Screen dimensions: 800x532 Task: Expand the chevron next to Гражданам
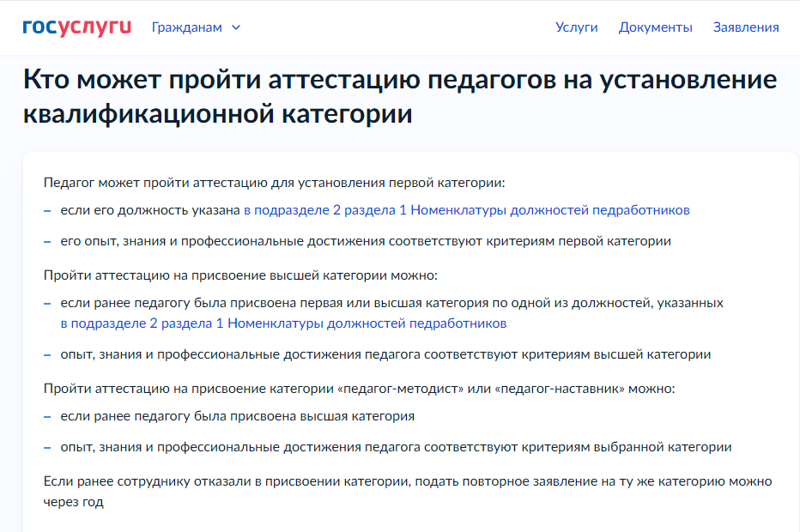tap(236, 27)
